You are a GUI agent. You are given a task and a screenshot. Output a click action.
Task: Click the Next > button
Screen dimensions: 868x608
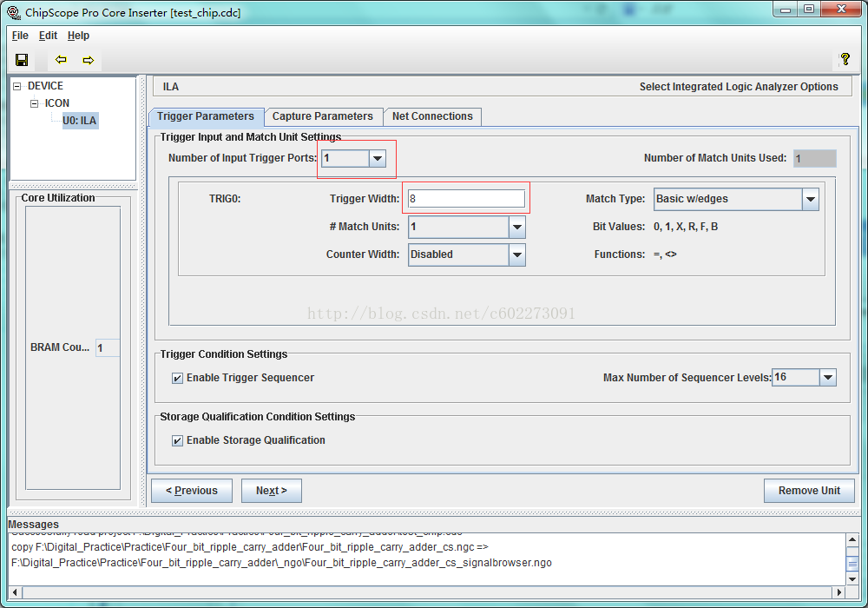pyautogui.click(x=271, y=491)
